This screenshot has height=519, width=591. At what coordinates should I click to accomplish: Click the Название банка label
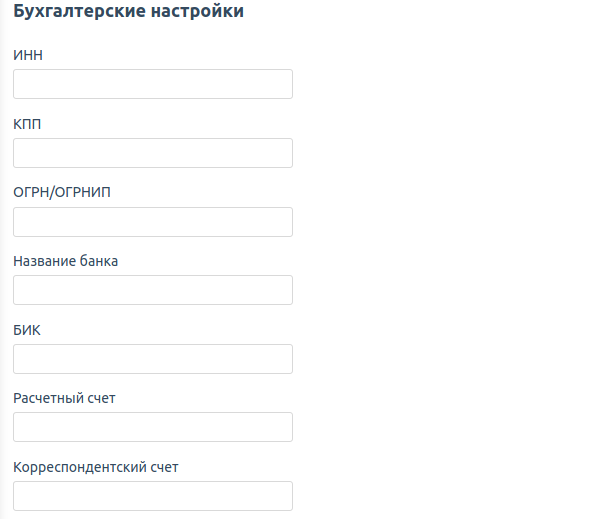66,261
